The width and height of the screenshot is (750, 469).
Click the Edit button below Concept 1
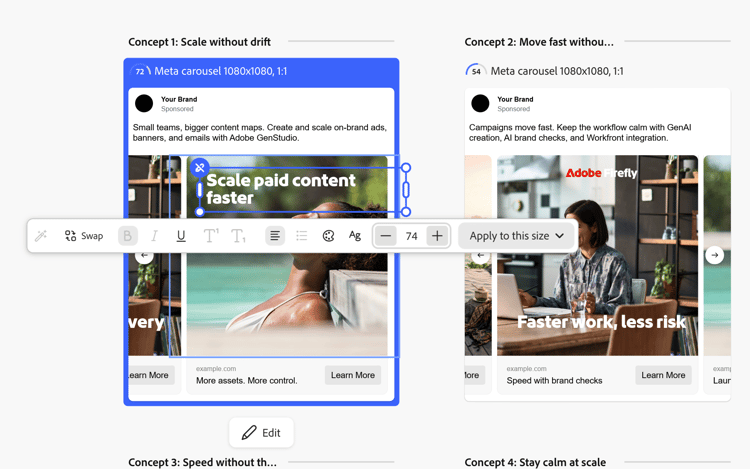pos(261,433)
